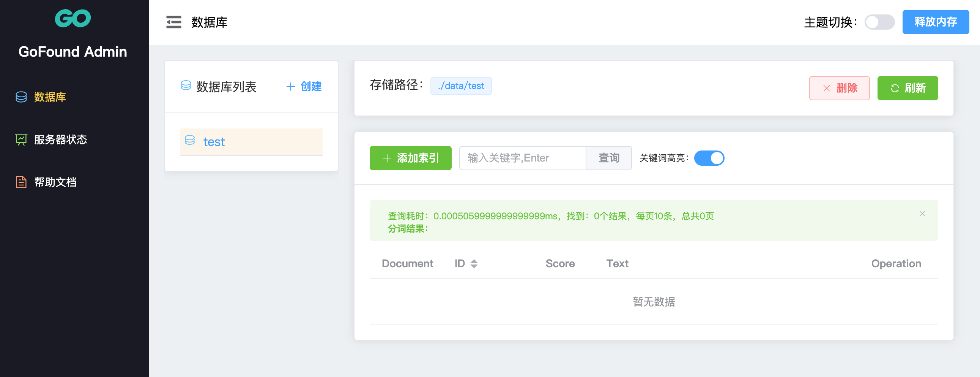Image resolution: width=980 pixels, height=377 pixels.
Task: Select the test database in list
Action: (251, 142)
